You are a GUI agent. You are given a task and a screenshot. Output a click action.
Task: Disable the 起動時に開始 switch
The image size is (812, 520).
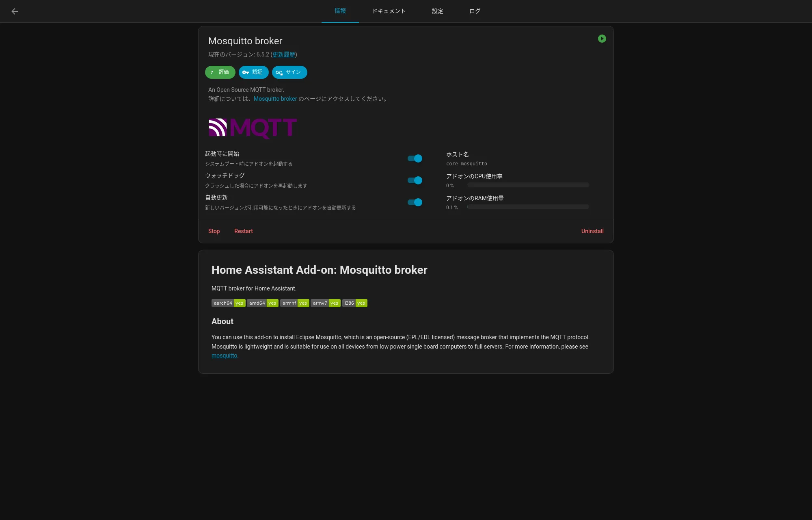point(415,158)
